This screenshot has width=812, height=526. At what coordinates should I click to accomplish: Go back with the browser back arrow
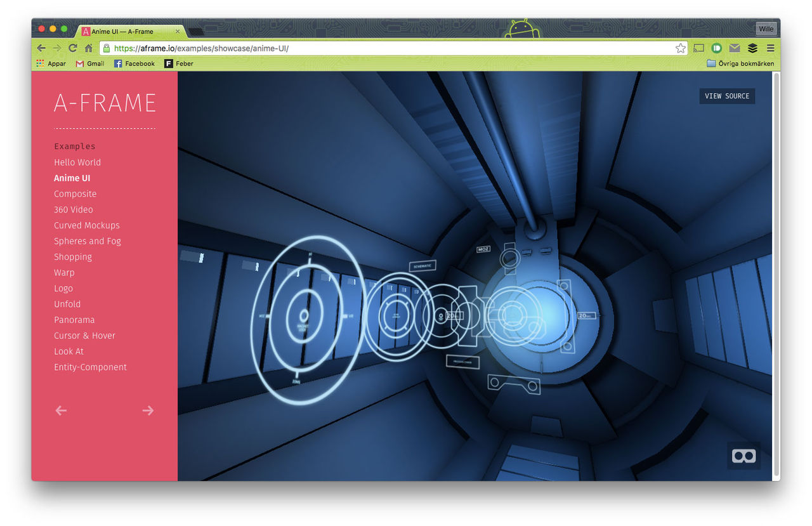pyautogui.click(x=41, y=48)
